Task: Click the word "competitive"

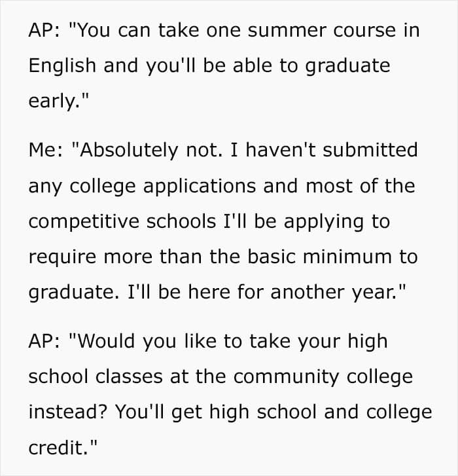Action: click(x=84, y=221)
